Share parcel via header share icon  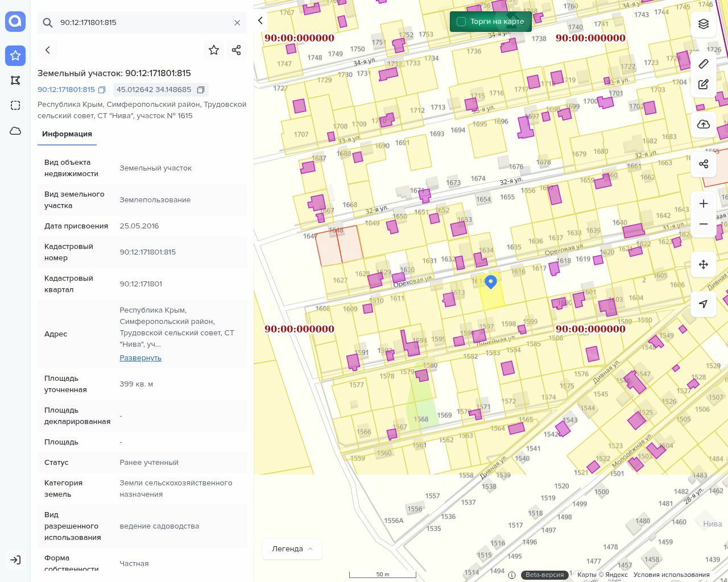237,50
